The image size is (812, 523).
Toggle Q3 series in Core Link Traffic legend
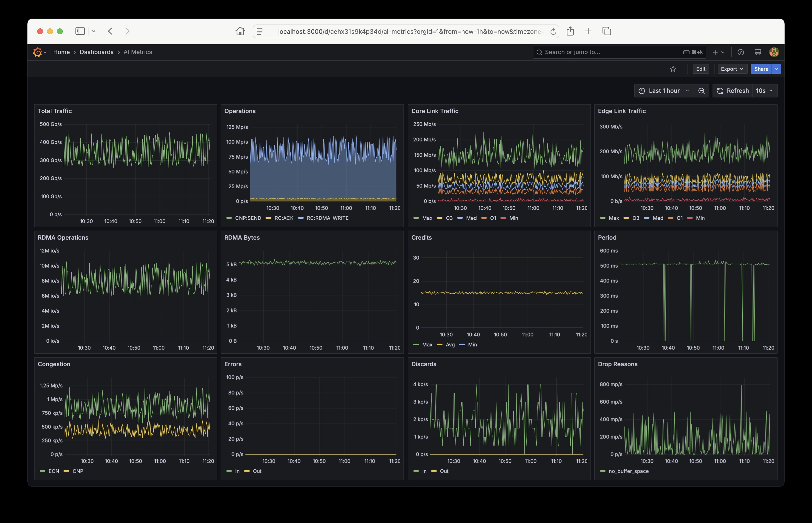[x=449, y=218]
